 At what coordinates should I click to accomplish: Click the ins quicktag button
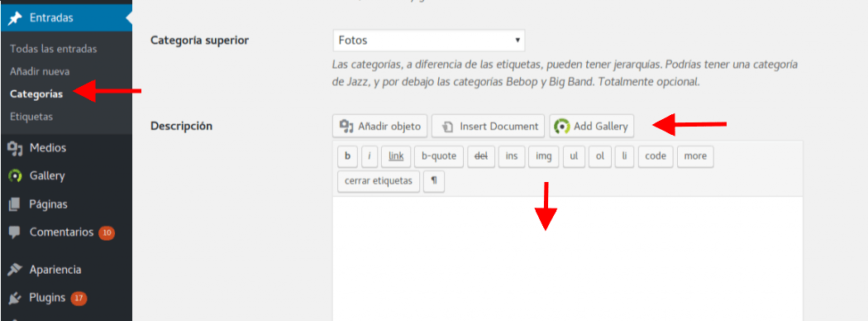pos(512,156)
